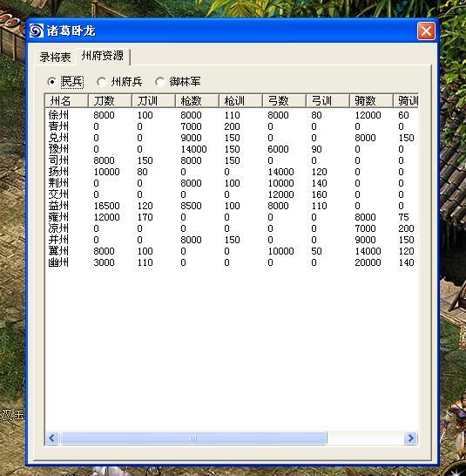Select the 交州 row
Viewport: 466px width, 476px height.
coord(232,194)
